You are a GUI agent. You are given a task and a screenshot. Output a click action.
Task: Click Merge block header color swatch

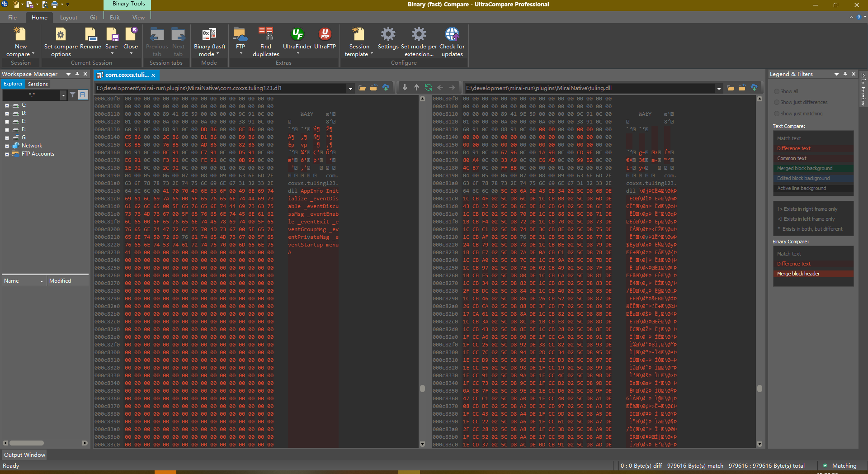813,274
